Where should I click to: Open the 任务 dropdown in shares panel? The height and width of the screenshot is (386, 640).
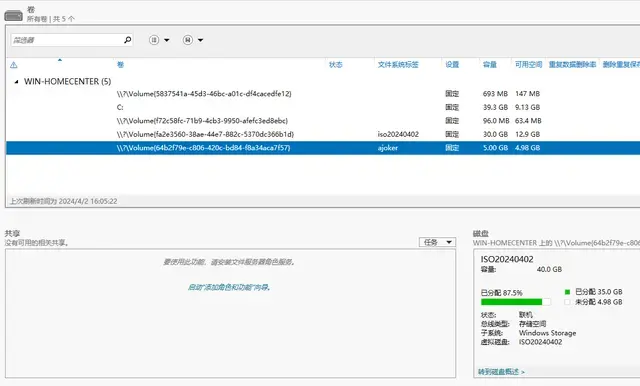pyautogui.click(x=437, y=242)
